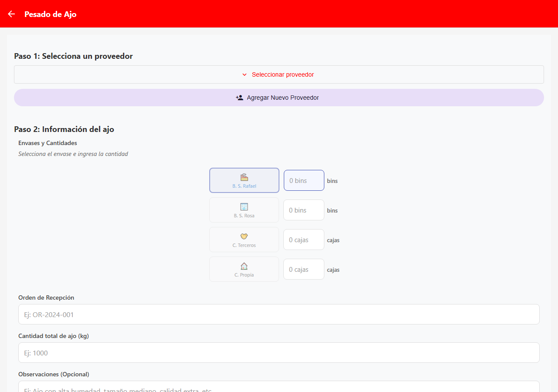Focus the C. Propia cajas quantity field
The height and width of the screenshot is (392, 558).
tap(304, 269)
